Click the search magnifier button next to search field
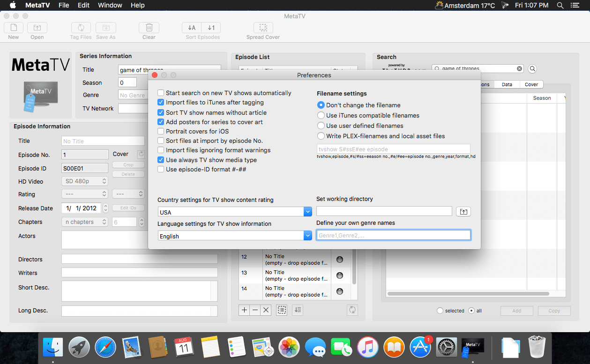 532,69
